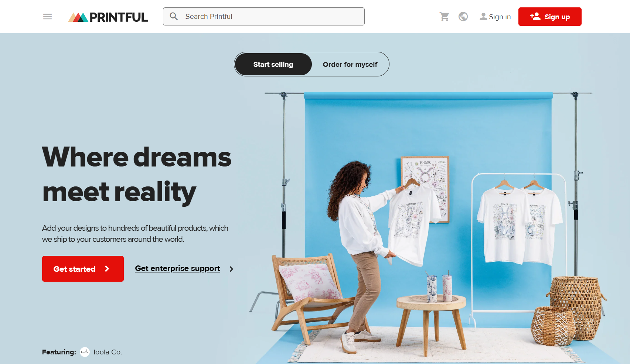Open the globe language selector
Viewport: 630px width, 364px height.
tap(463, 17)
